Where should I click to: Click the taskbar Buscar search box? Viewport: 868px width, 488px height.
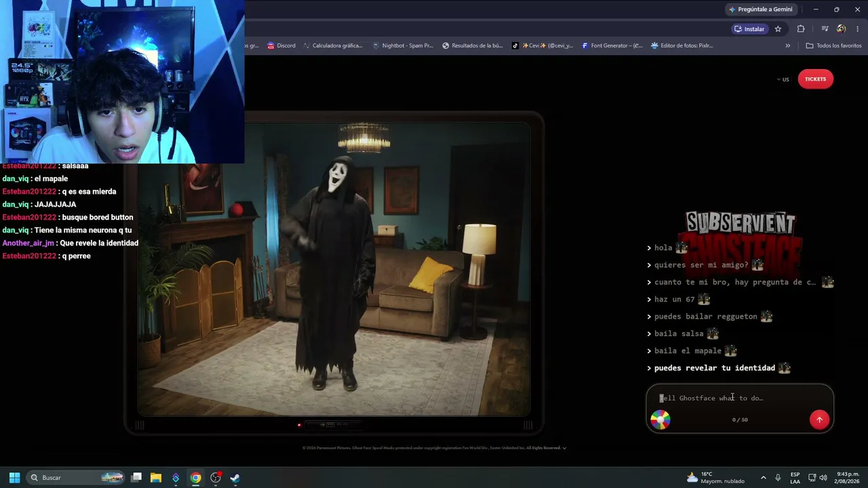pos(76,478)
